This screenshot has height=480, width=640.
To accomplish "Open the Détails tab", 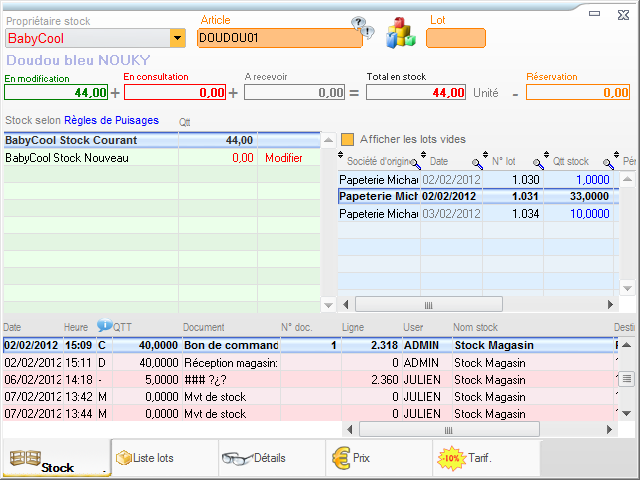I will 254,458.
